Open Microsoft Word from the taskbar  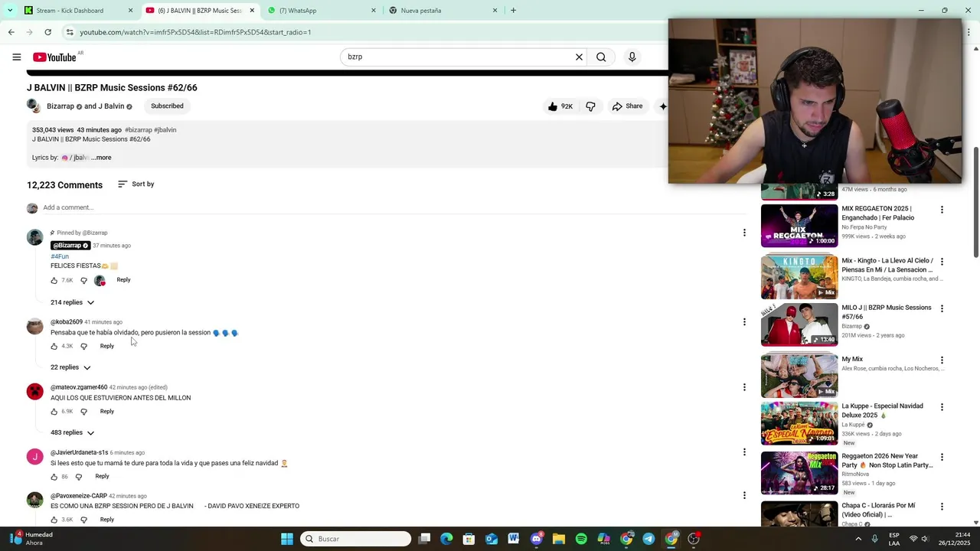[x=513, y=539]
